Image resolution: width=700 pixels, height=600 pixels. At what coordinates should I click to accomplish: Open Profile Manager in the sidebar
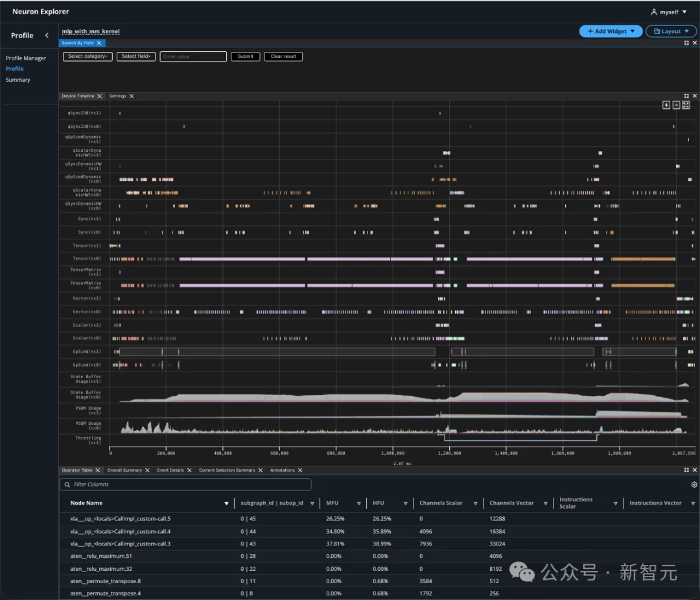coord(26,58)
